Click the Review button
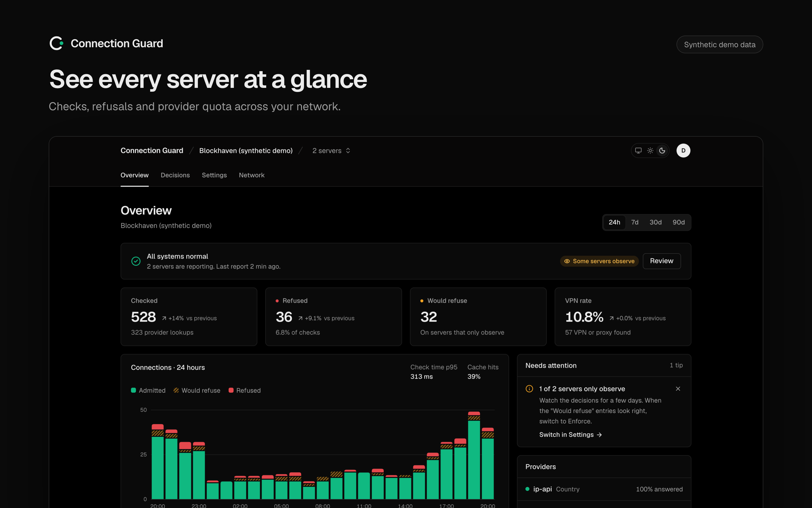812x508 pixels. point(661,261)
